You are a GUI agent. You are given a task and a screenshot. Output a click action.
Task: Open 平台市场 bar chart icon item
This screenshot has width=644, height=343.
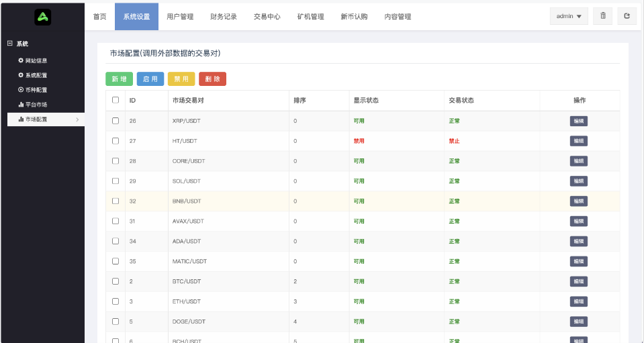click(21, 105)
